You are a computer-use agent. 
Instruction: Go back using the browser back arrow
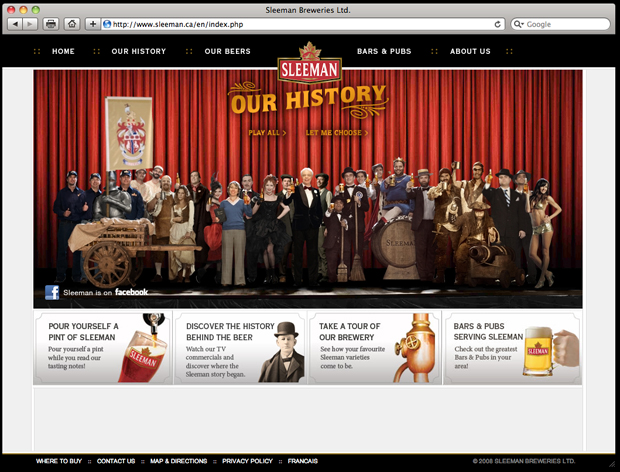pos(15,24)
